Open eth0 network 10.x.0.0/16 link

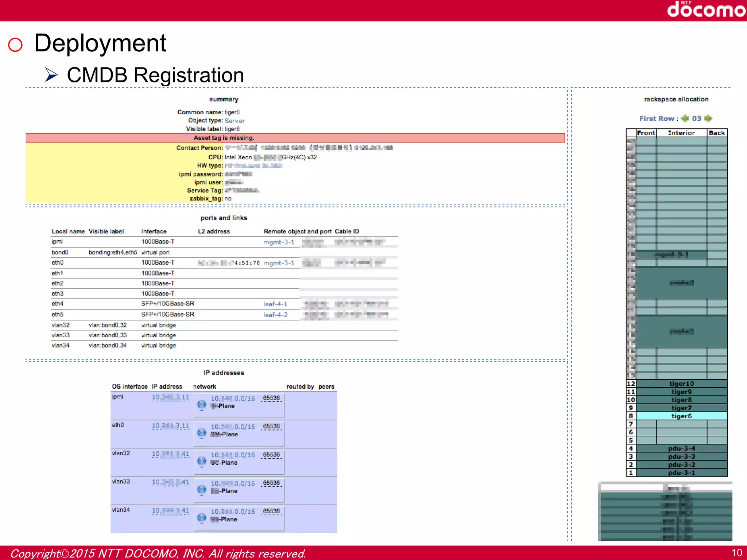233,427
